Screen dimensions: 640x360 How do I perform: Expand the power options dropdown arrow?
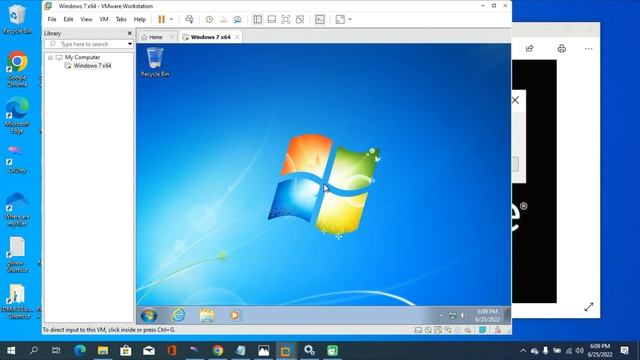click(x=171, y=19)
